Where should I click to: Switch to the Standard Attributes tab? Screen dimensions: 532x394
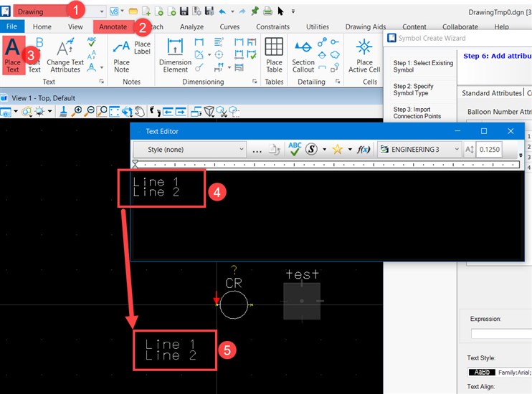[491, 93]
